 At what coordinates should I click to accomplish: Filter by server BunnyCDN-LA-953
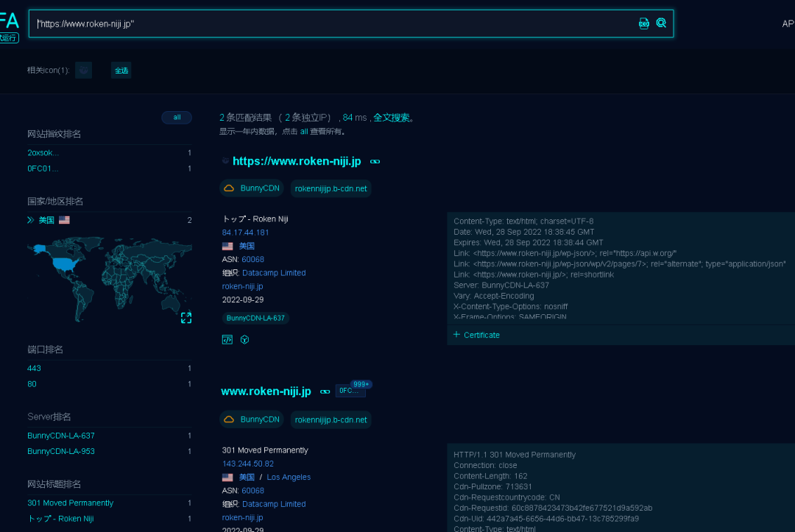[x=61, y=451]
